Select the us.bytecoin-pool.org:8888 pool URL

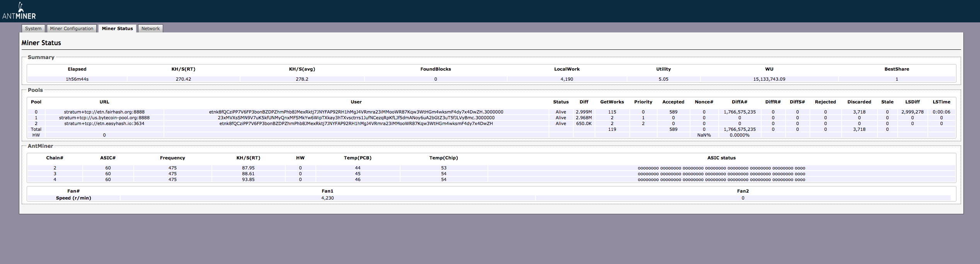(104, 118)
